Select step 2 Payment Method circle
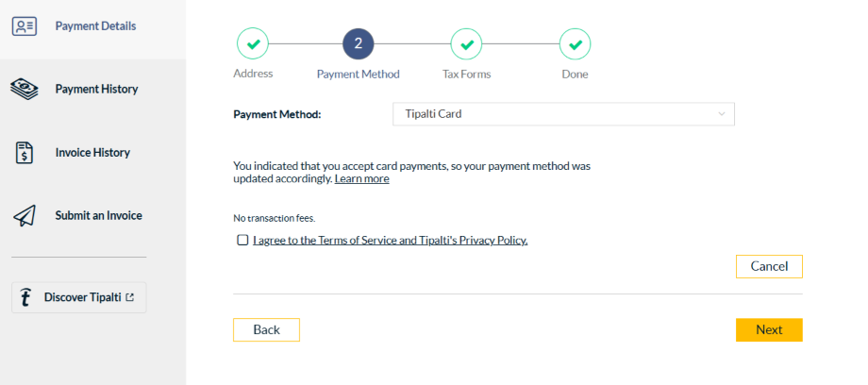Screen dimensions: 868x385 point(359,43)
